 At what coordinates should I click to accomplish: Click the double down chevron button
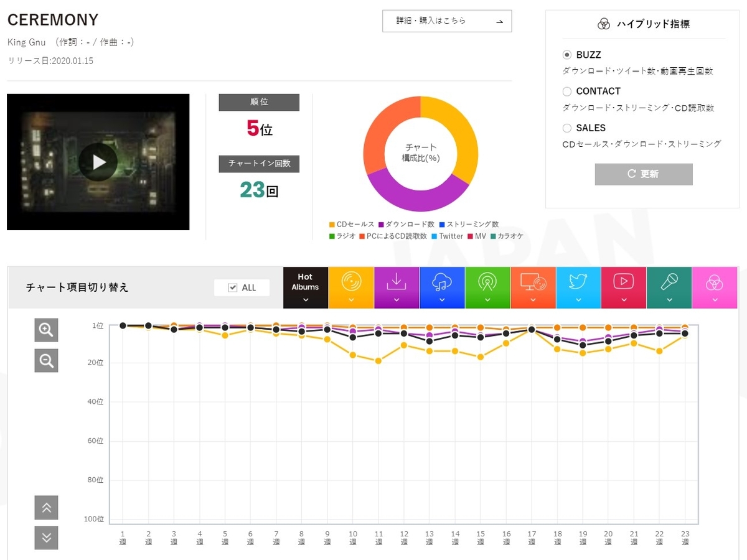[x=46, y=538]
